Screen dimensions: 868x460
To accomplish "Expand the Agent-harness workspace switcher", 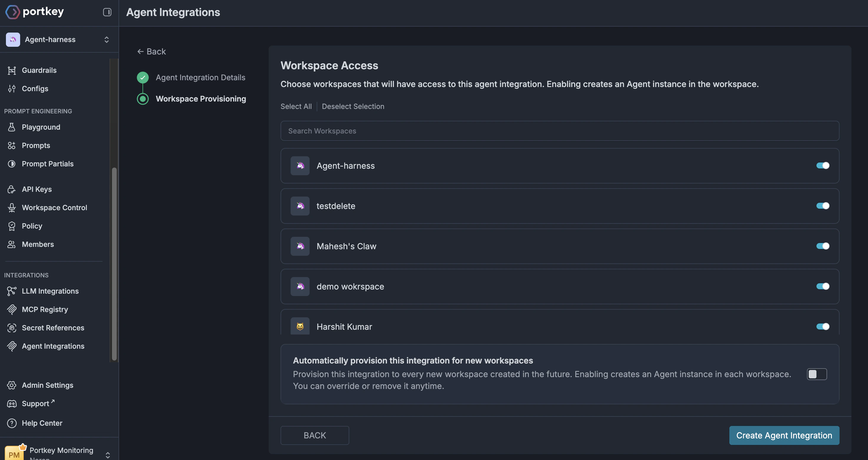I will click(x=106, y=40).
